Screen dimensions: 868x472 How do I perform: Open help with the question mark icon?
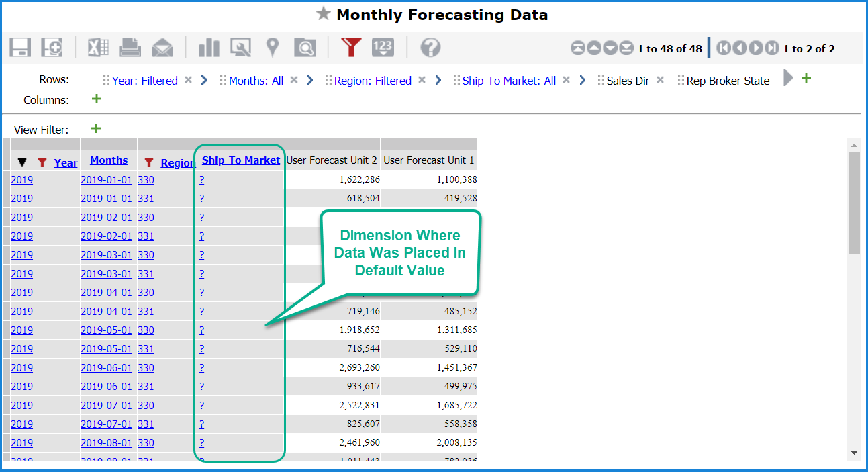430,48
